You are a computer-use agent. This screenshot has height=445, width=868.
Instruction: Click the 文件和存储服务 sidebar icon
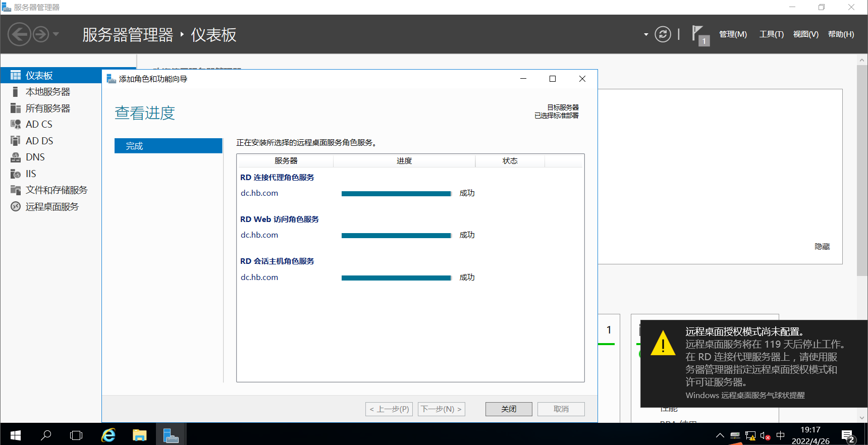pos(16,190)
